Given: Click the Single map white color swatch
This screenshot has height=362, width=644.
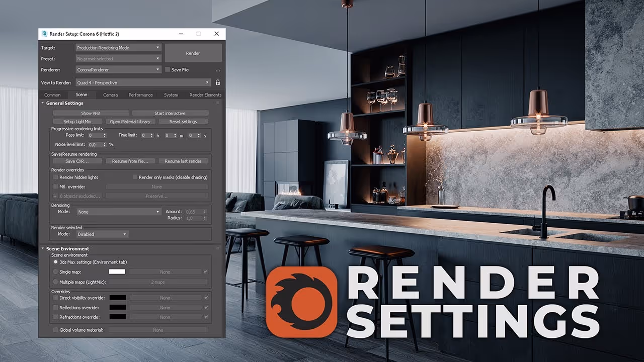Looking at the screenshot, I should [117, 271].
